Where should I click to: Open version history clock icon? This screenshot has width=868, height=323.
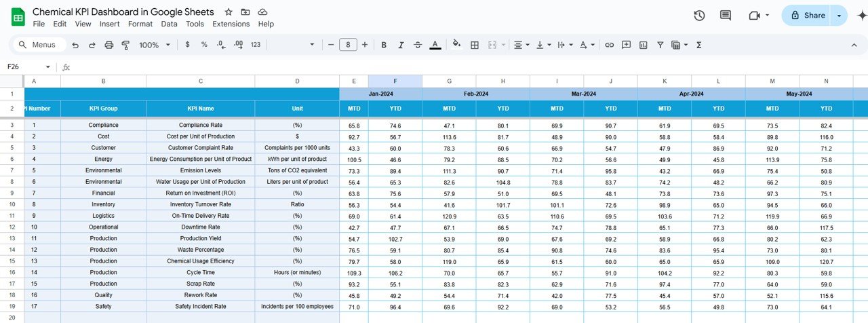[699, 16]
